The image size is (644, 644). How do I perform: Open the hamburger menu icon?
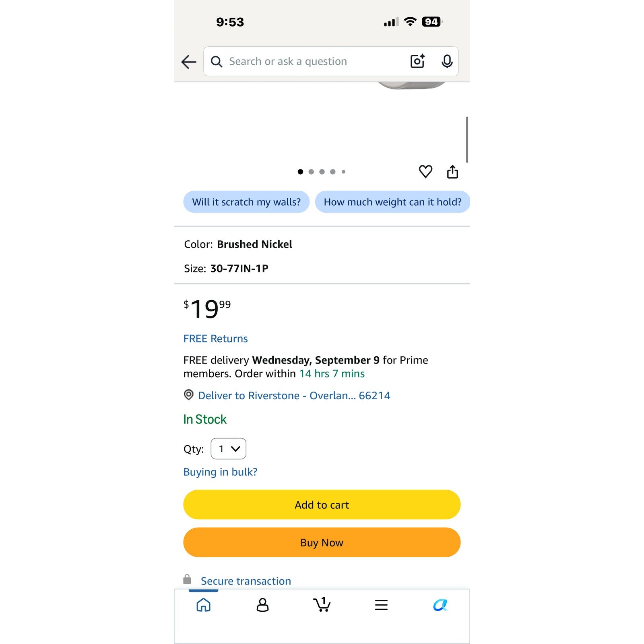click(x=381, y=605)
